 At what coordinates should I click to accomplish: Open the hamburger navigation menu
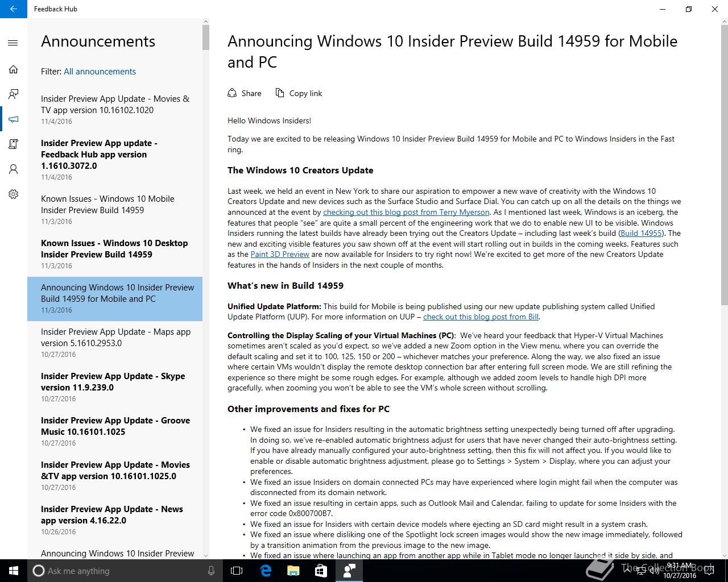13,43
